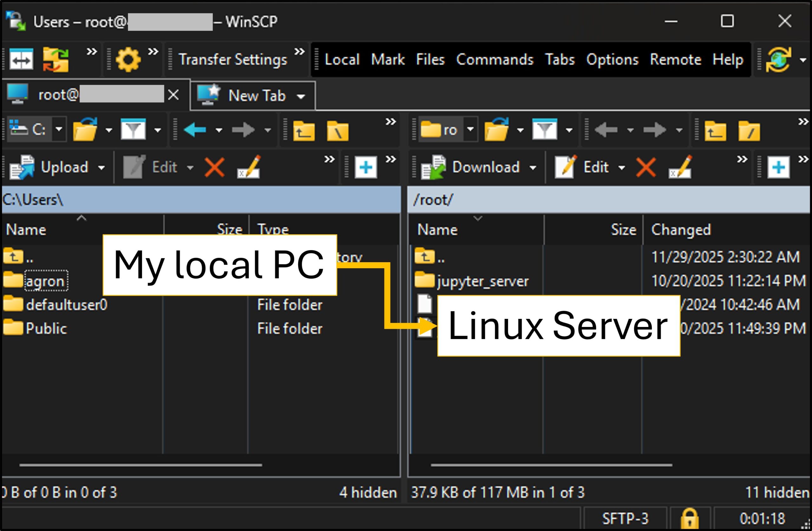This screenshot has height=531, width=812.
Task: Go to remote root directory icon
Action: click(x=749, y=131)
